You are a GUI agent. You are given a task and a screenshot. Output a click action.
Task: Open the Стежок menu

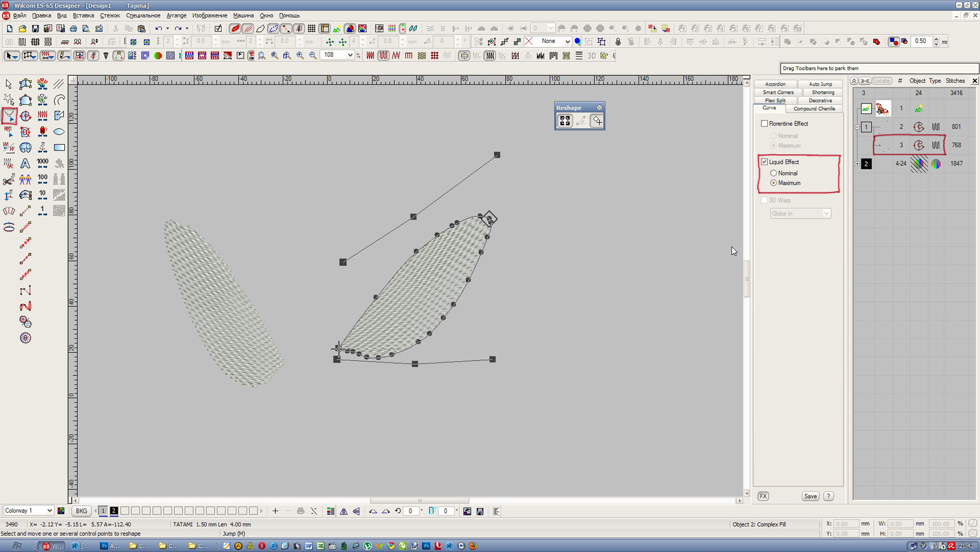tap(109, 15)
